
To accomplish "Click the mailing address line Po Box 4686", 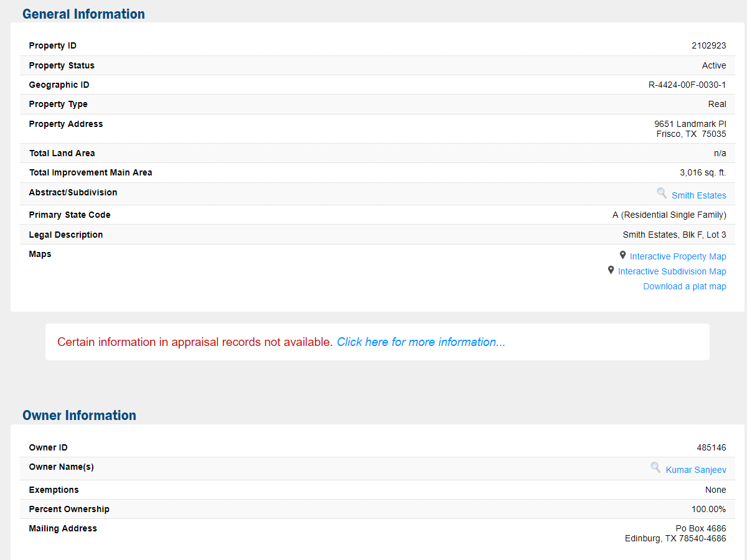I will (701, 528).
